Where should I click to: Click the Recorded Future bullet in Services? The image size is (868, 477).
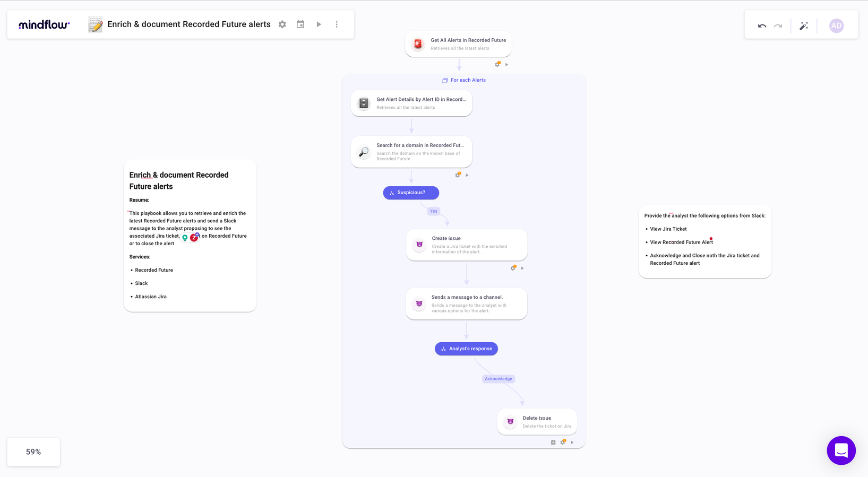154,270
